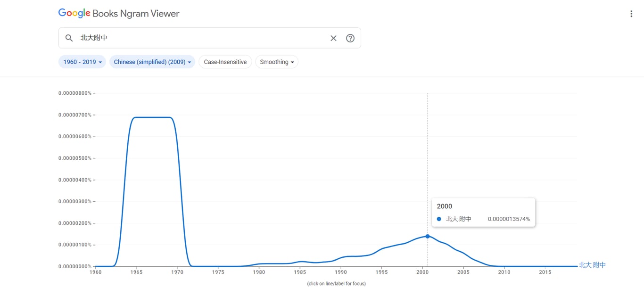Viewport: 644px width, 296px height.
Task: Click the search magnifier icon
Action: pos(69,38)
